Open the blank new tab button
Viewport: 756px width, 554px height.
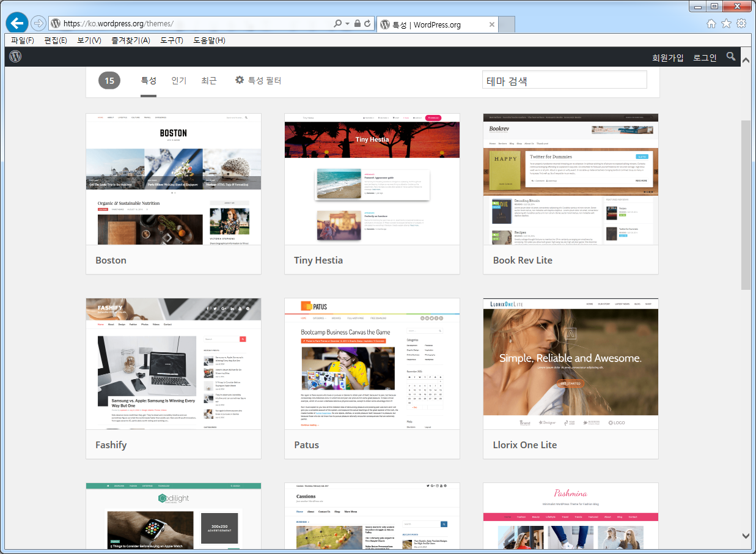(507, 24)
